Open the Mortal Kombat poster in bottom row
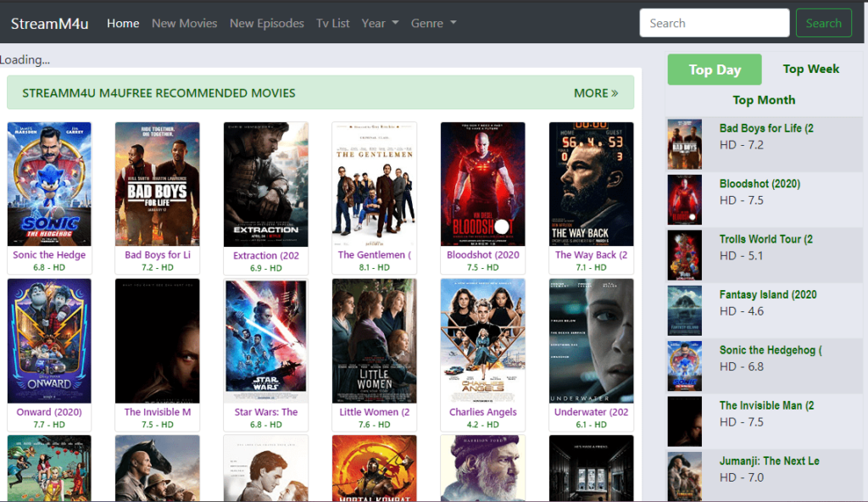Image resolution: width=868 pixels, height=502 pixels. click(374, 468)
